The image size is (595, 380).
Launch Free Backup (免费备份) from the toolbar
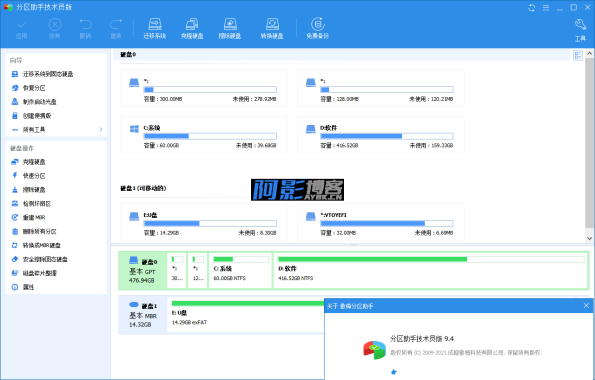pos(318,28)
